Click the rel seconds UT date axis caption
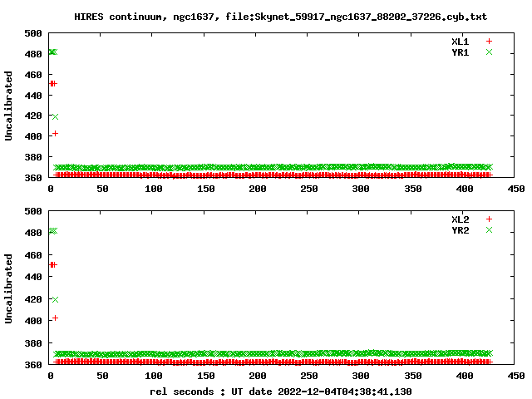 [x=281, y=392]
